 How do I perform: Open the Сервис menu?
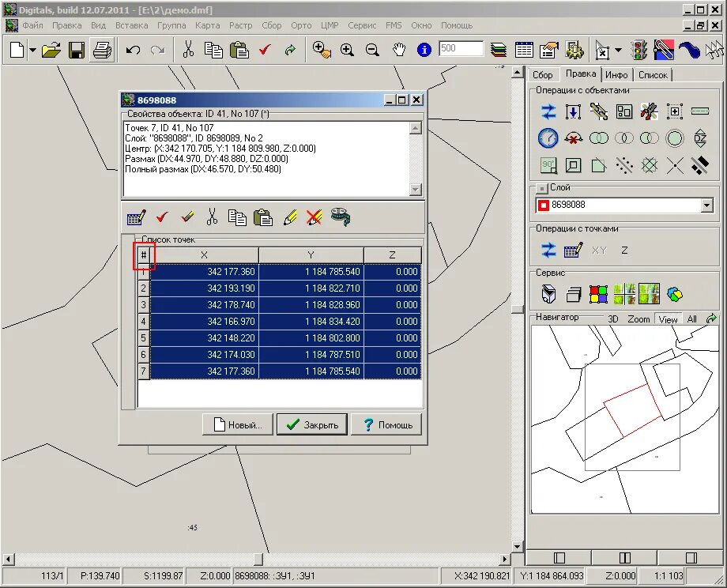[x=362, y=25]
